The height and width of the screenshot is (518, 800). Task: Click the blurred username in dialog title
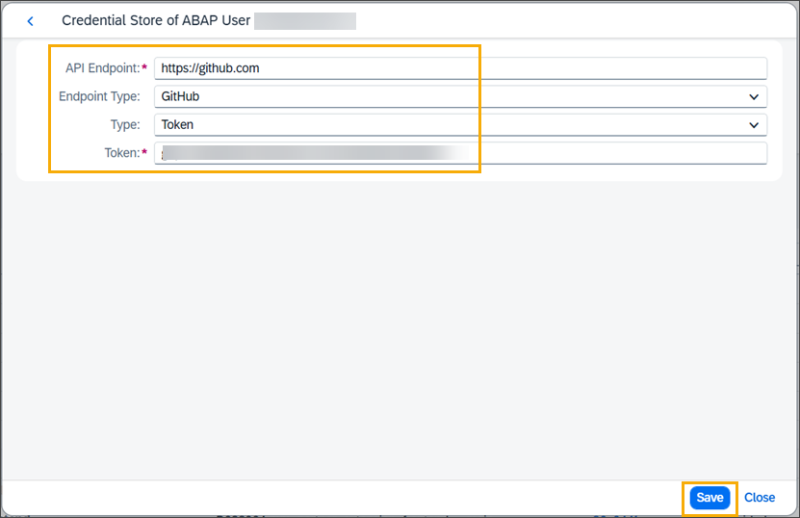click(x=305, y=21)
